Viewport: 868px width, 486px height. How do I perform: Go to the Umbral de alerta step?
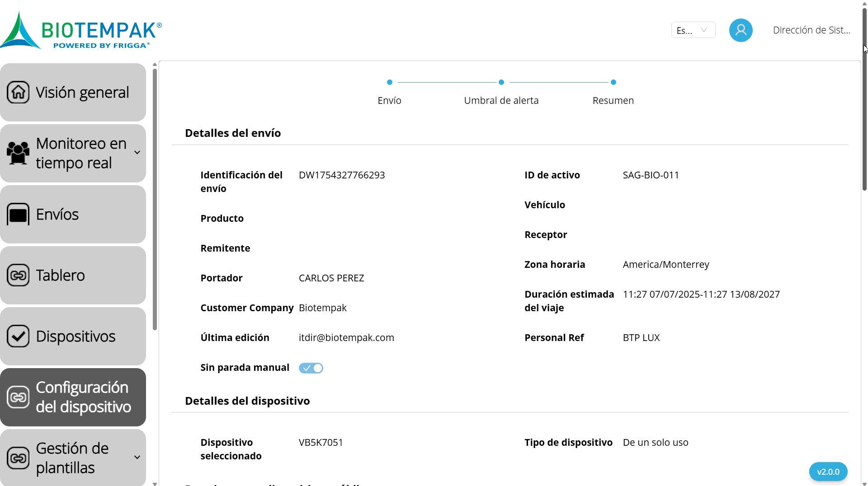pos(501,92)
